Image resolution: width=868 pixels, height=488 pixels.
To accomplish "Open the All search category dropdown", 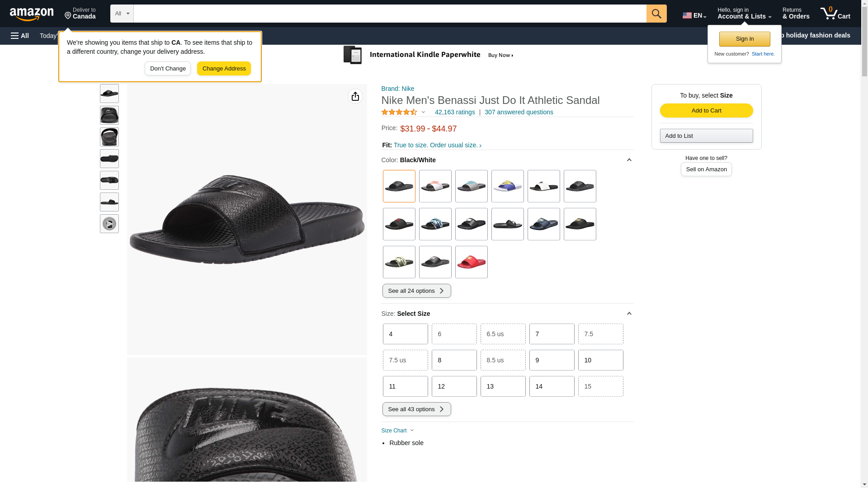I will [122, 14].
